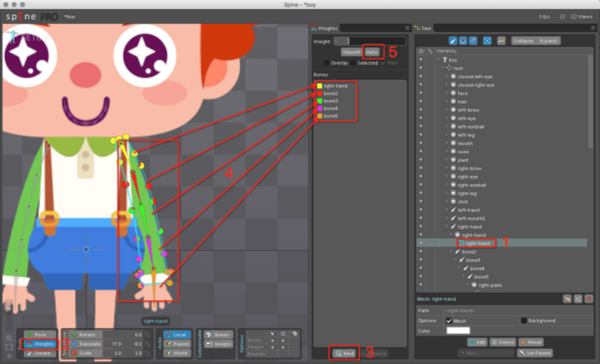This screenshot has width=600, height=364.
Task: Click the visibility eye column icon in Options
Action: [x=283, y=334]
